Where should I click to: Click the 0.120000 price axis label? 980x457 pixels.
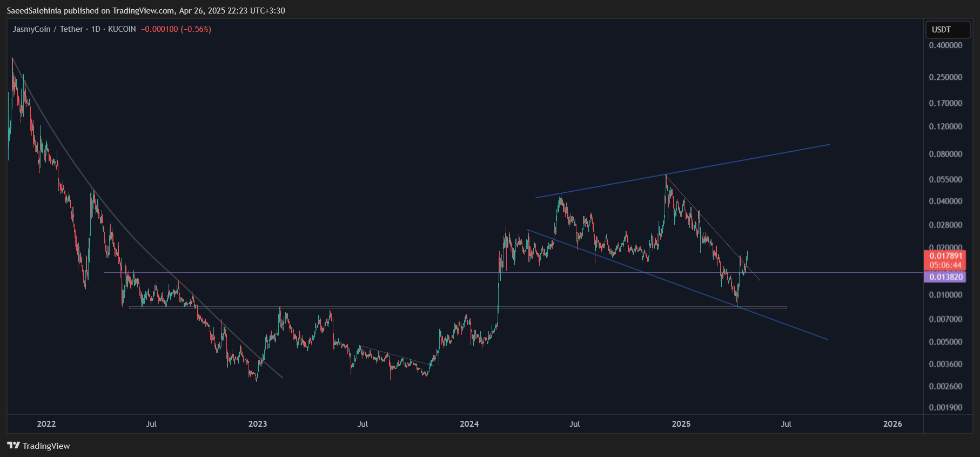coord(945,126)
